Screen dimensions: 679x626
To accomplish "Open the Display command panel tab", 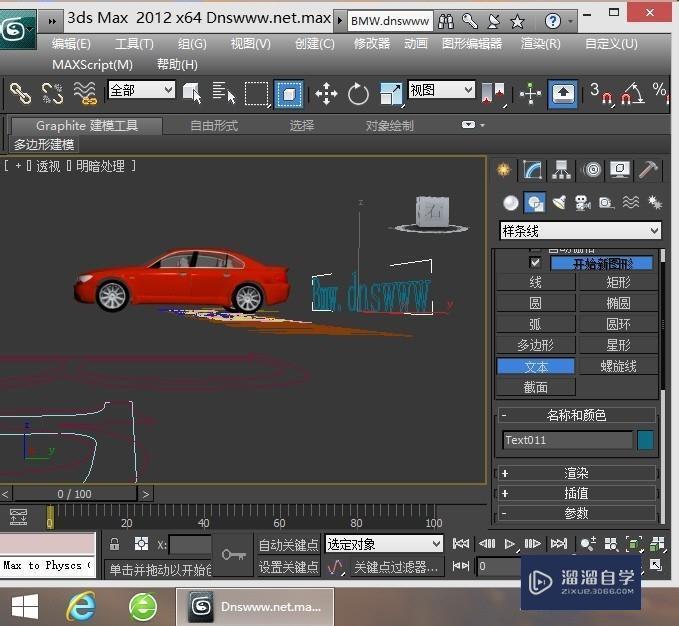I will tap(620, 170).
